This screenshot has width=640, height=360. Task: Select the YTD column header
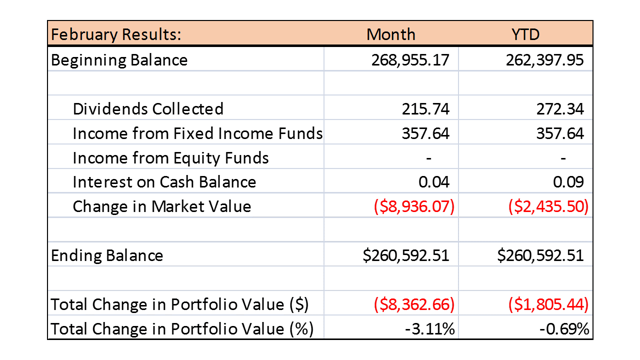click(525, 34)
